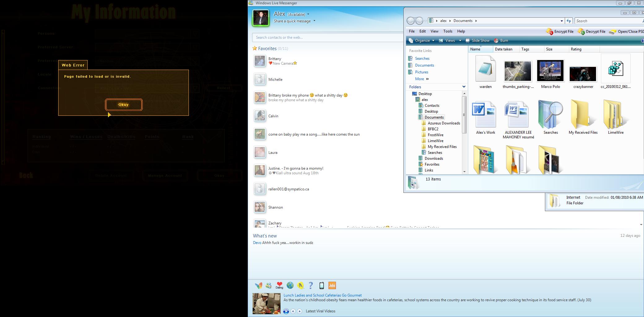Collapse the Folders pane chevron

tap(463, 87)
